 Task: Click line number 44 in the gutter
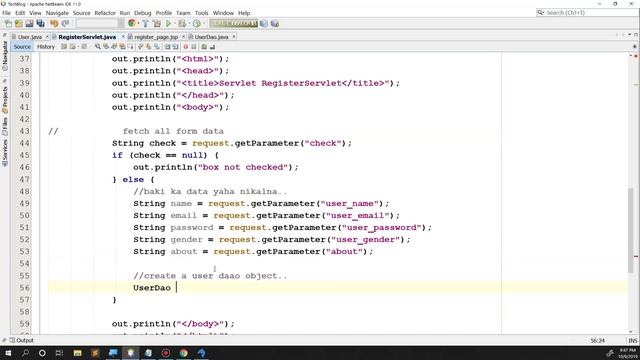tap(24, 143)
